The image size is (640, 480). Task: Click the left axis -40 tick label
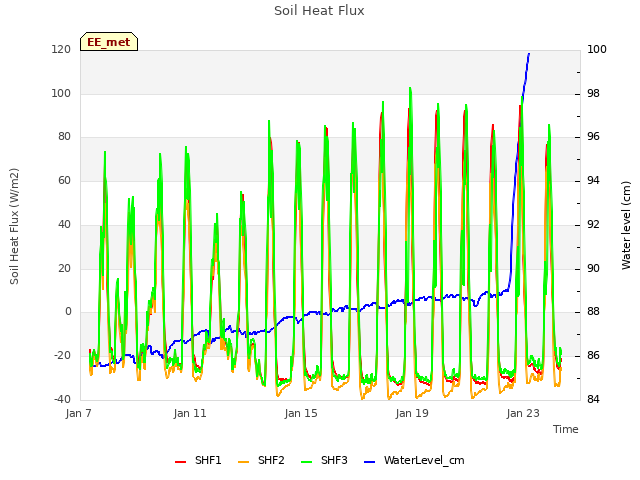(62, 399)
